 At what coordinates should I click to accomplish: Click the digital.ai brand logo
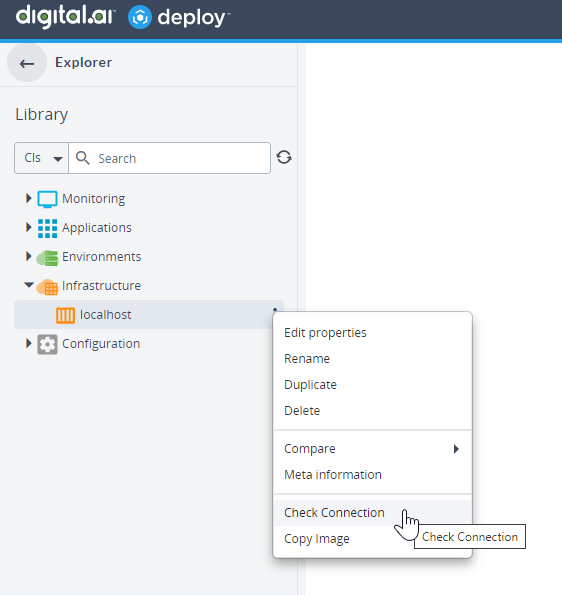point(65,17)
